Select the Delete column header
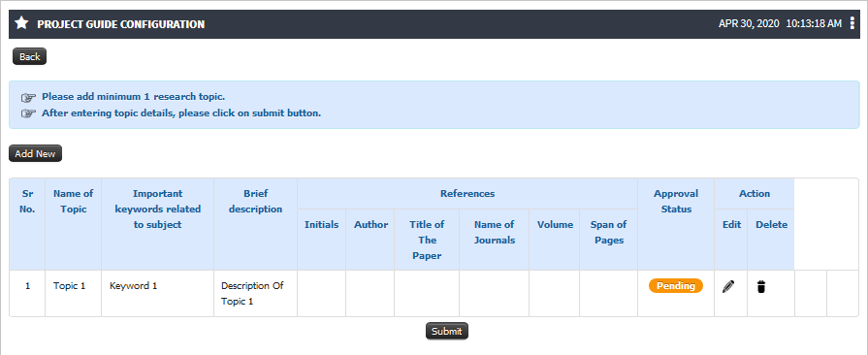868x355 pixels. [771, 240]
